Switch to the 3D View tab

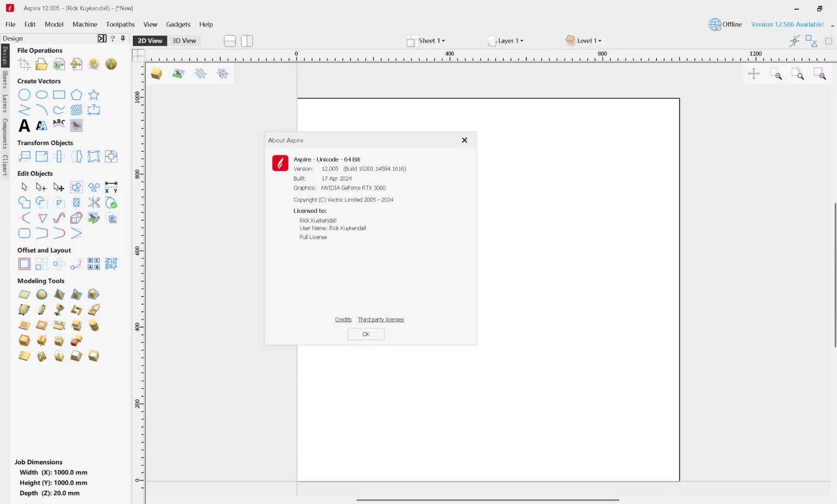point(184,41)
